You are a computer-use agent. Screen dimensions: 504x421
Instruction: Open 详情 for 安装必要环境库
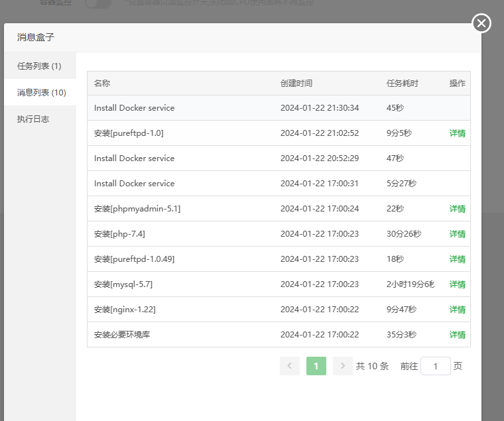pos(457,335)
